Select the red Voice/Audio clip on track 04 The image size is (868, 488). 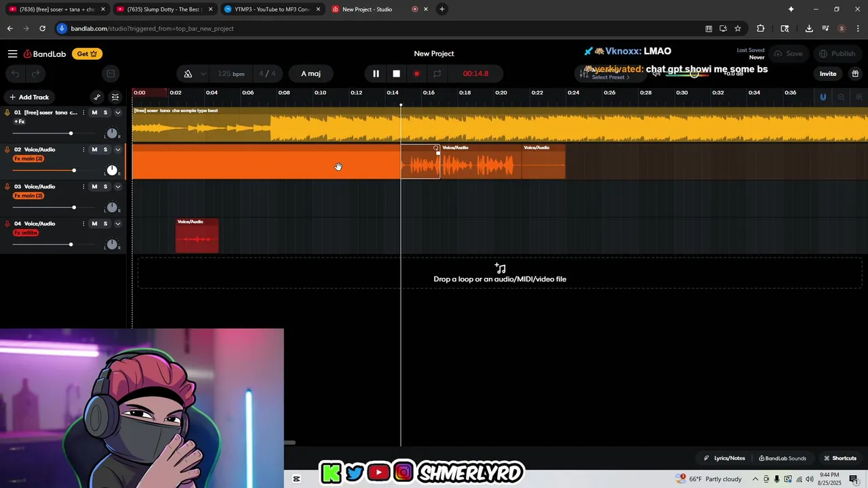[197, 235]
